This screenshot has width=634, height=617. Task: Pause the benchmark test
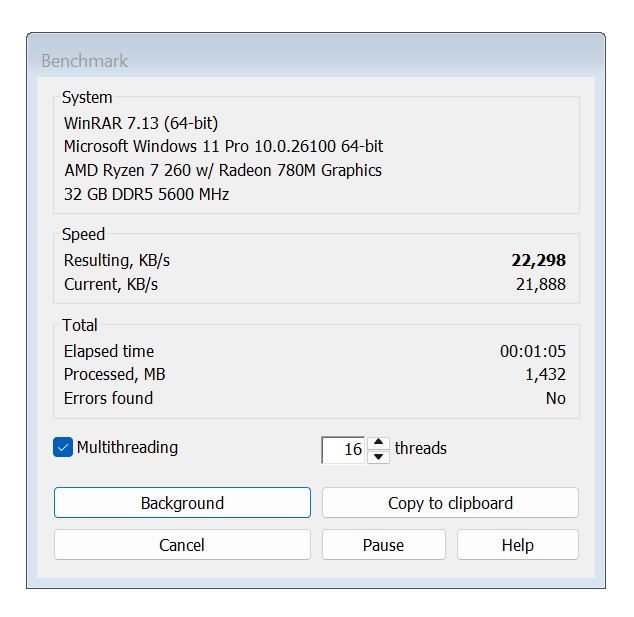[x=383, y=545]
